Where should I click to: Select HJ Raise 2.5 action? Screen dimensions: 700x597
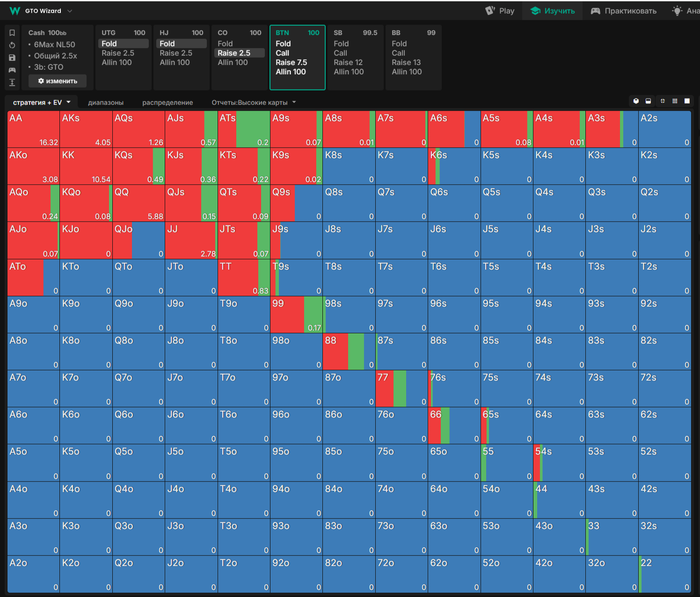click(x=176, y=53)
